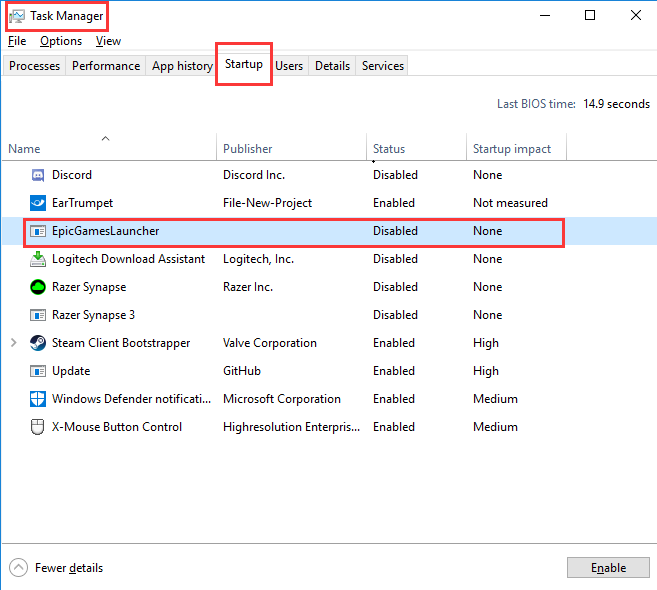Select Windows Defender notification entry name
This screenshot has width=657, height=590.
[131, 399]
